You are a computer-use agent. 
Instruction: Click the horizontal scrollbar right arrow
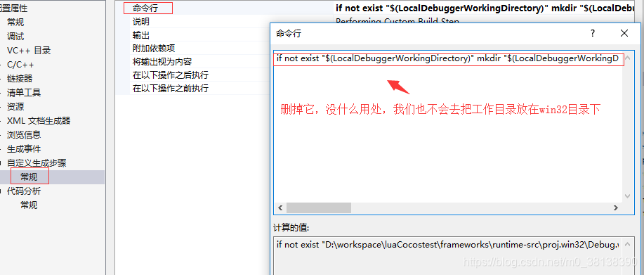tap(616, 208)
